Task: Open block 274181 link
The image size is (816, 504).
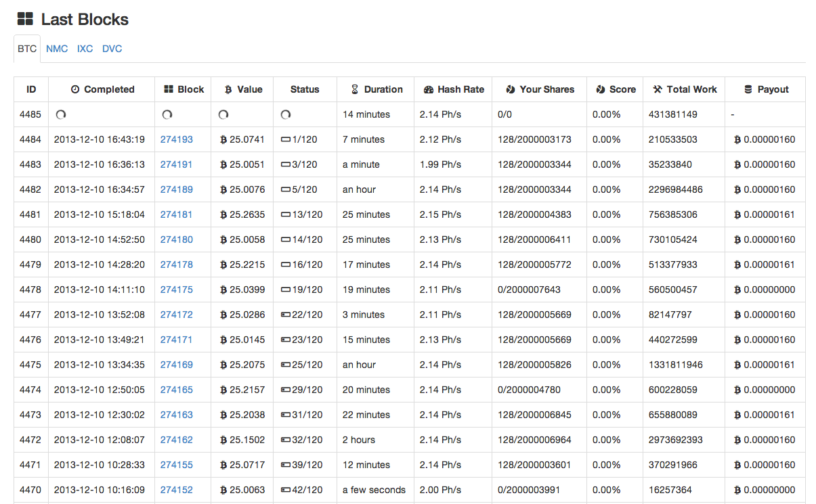Action: (x=177, y=214)
